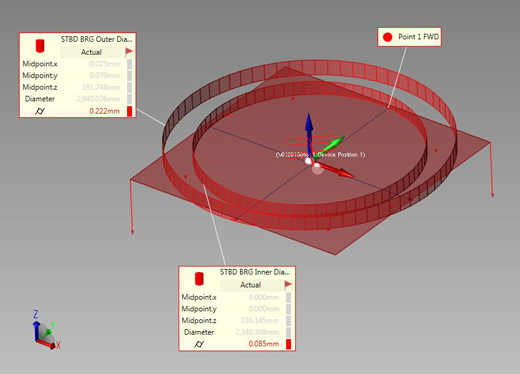
Task: Click the red cylinder icon in Inner Dia callout
Action: (x=199, y=279)
